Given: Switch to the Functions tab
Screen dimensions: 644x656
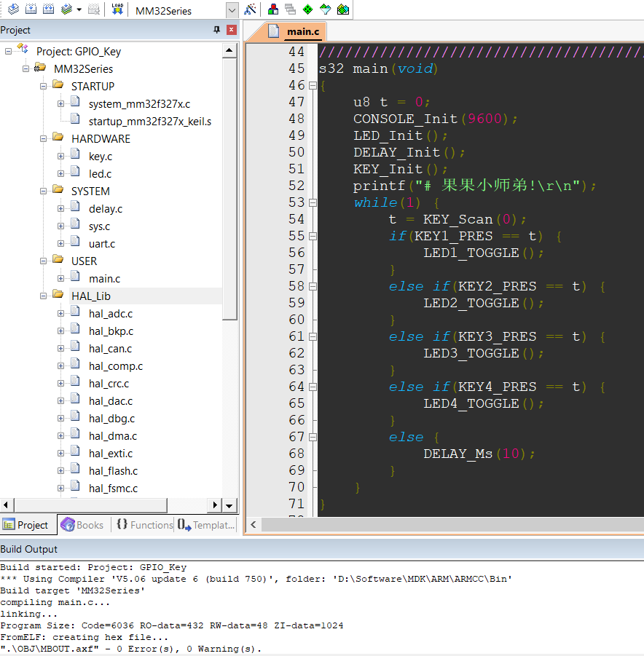Looking at the screenshot, I should (x=144, y=525).
